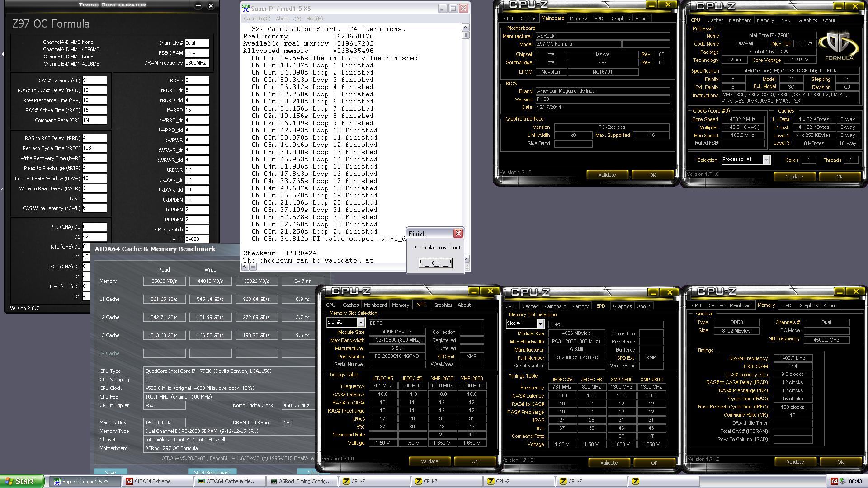Expand the Slot #2 memory slot dropdown
The width and height of the screenshot is (868, 488).
(360, 323)
